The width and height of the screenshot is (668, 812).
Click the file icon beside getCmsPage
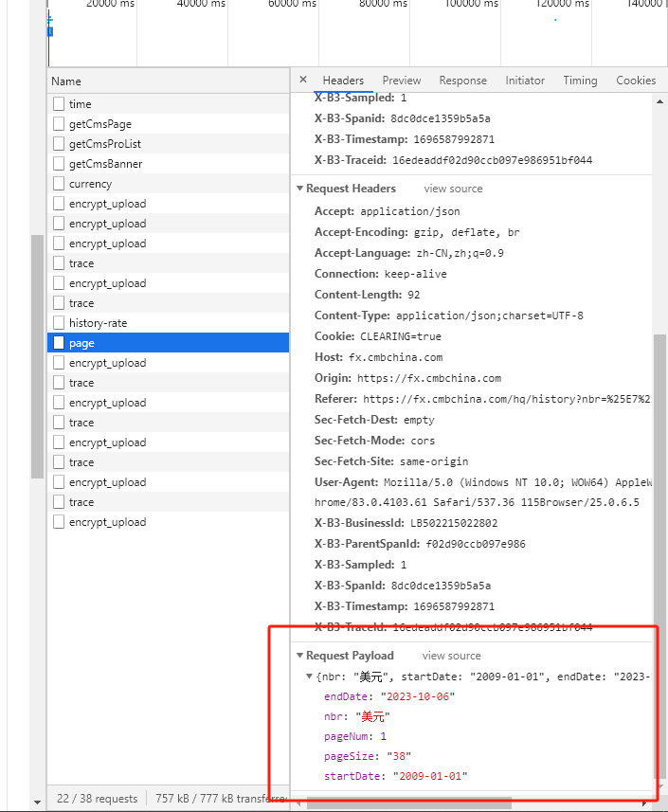tap(59, 124)
